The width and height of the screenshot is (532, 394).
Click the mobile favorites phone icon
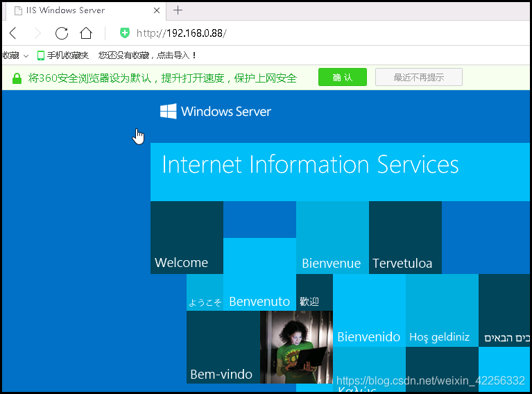point(41,55)
